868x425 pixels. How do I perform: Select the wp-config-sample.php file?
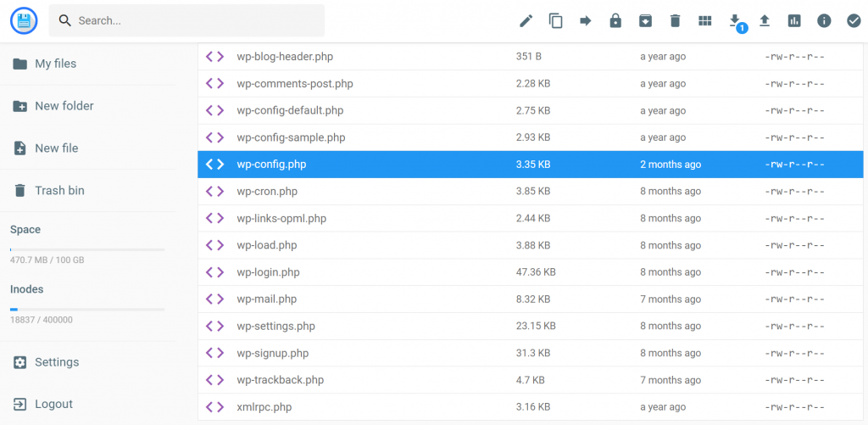pyautogui.click(x=531, y=137)
